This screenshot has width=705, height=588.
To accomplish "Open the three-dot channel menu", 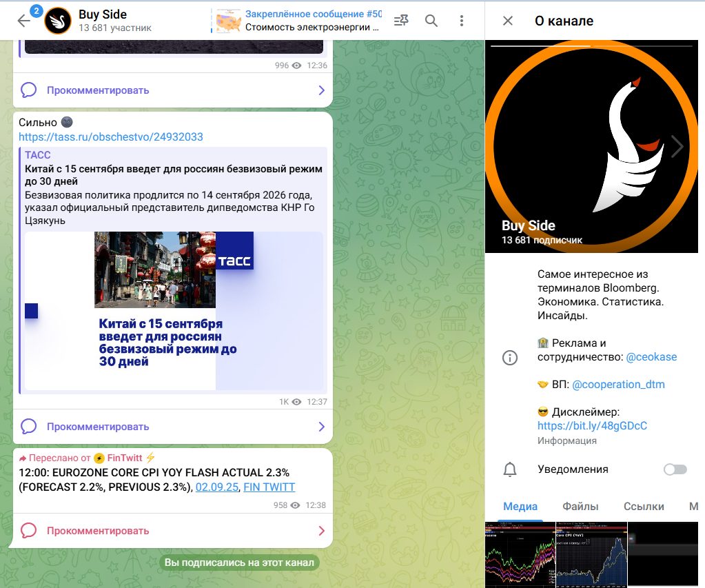I will click(462, 21).
